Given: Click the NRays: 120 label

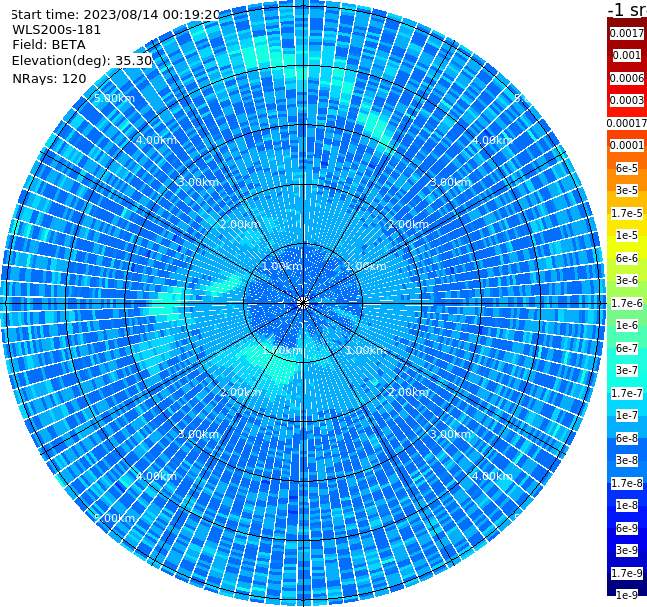Looking at the screenshot, I should 50,78.
